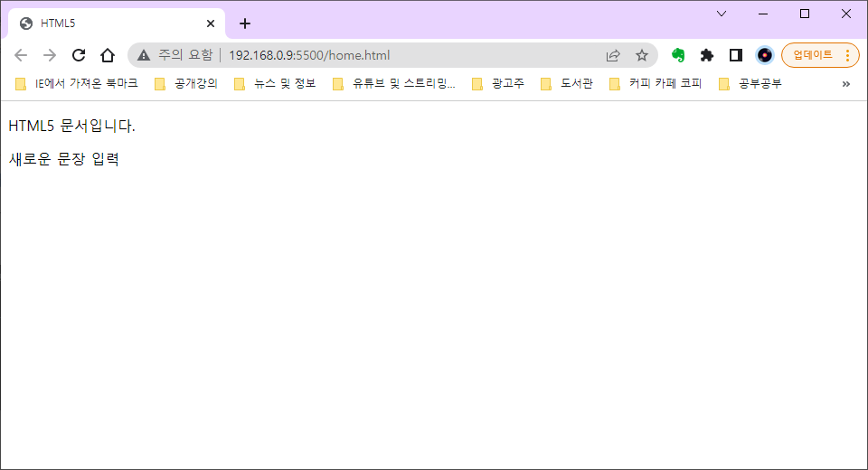Bookmark this page with the star

[642, 55]
